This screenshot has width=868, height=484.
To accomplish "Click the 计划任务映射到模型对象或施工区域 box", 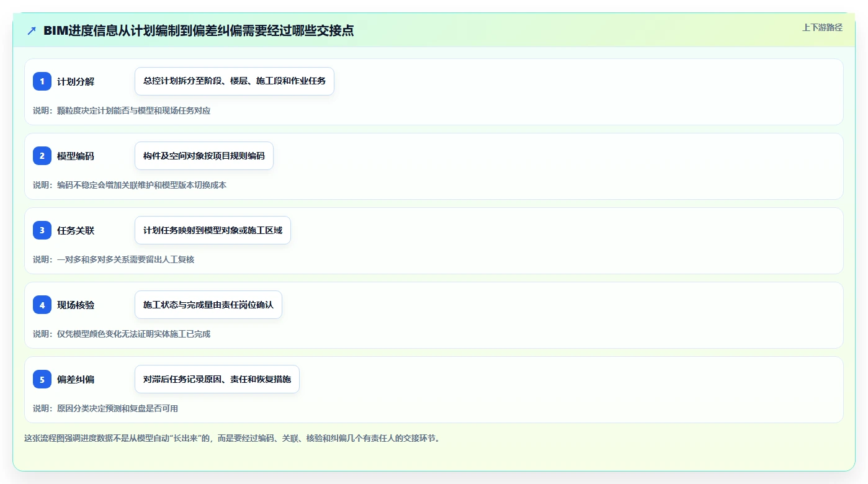I will pos(213,230).
